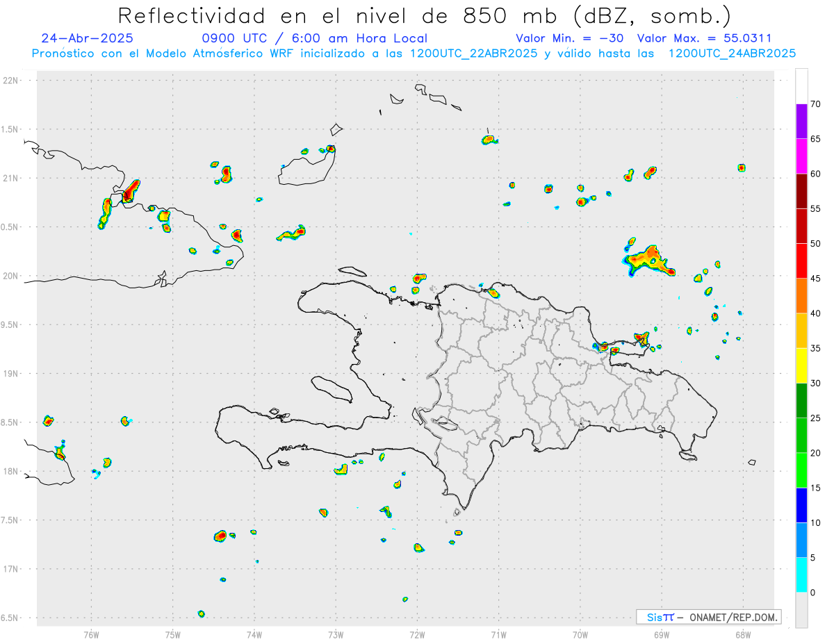Screen dimensions: 834x644
Task: Click the colorbar label "15"
Action: pos(816,488)
